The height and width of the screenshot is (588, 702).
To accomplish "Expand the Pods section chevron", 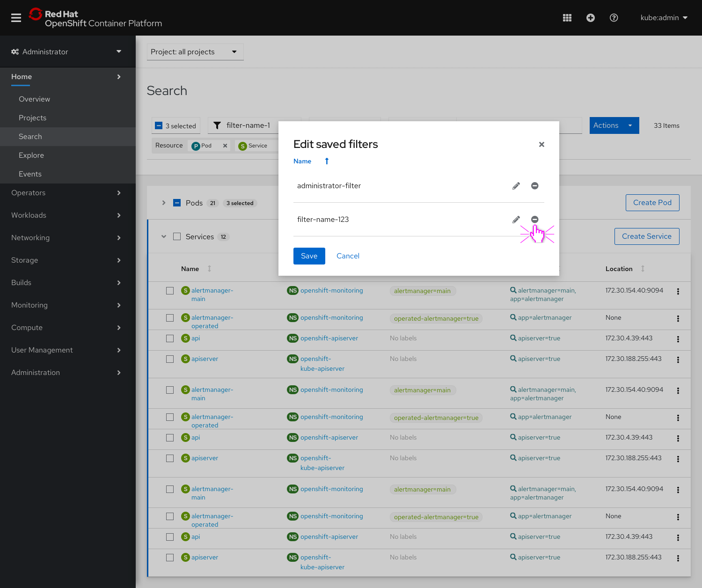I will click(x=163, y=203).
